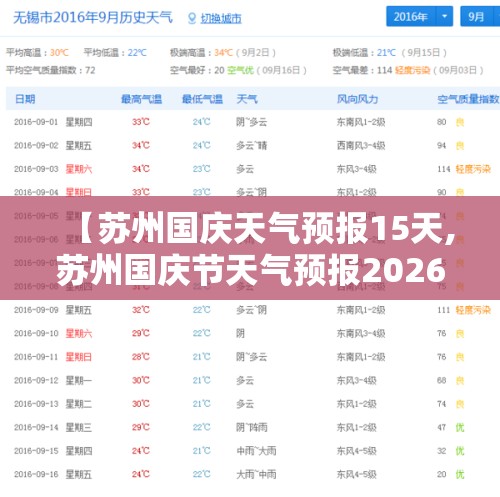Click the arrow of the 2016年 selector
Viewport: 500px width, 497px height.
[444, 16]
